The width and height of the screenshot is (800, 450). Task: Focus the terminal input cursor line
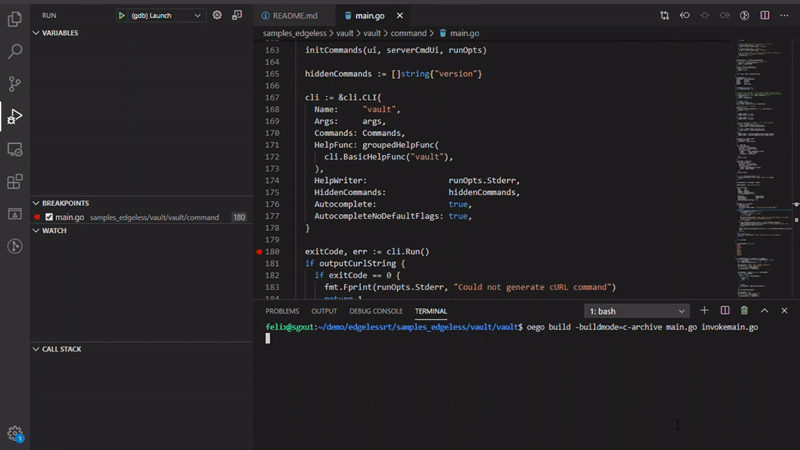(267, 338)
